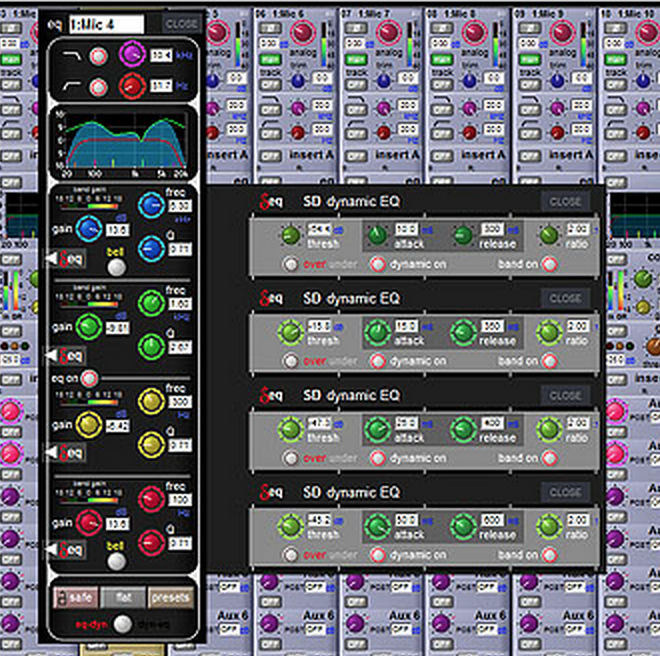Toggle over/under in top dynamic EQ panel
The width and height of the screenshot is (660, 656).
tap(290, 264)
